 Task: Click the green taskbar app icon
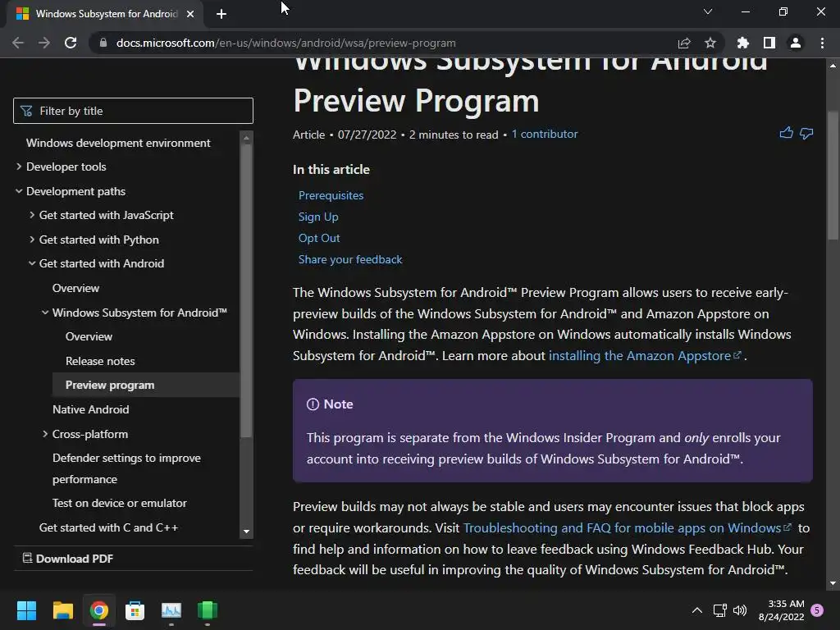tap(208, 610)
